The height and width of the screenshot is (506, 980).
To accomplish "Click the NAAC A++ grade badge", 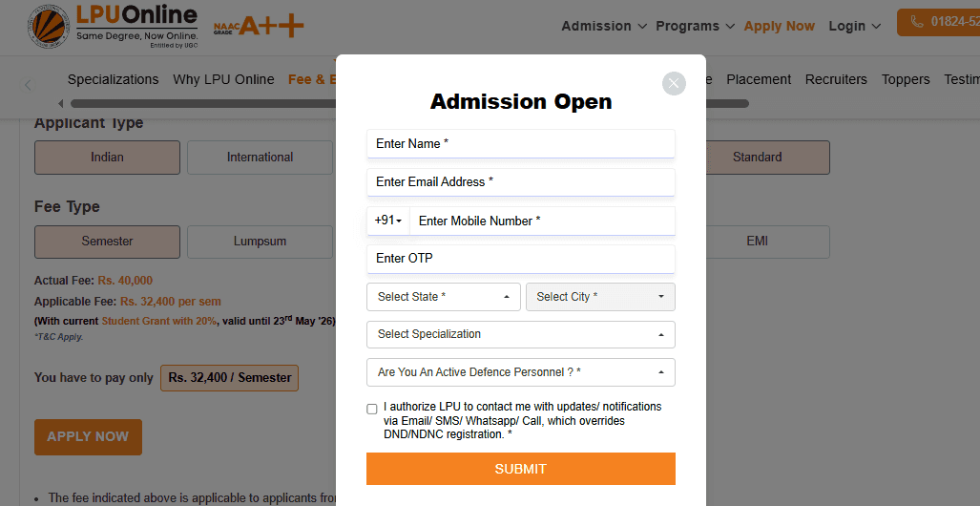I will click(259, 26).
